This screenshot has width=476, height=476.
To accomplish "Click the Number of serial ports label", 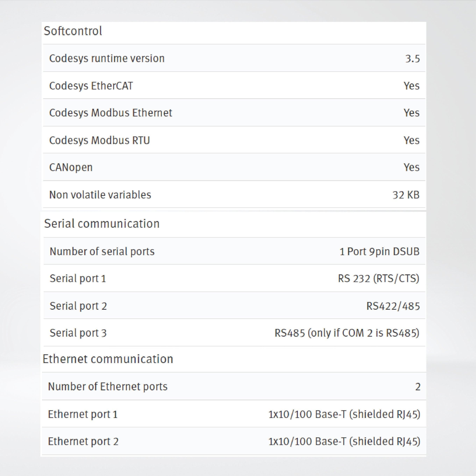I will coord(102,251).
